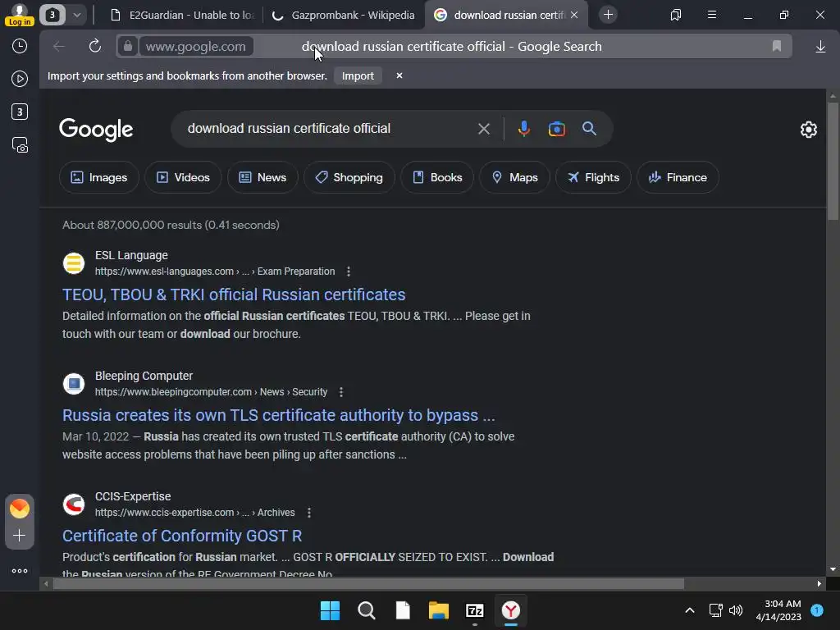Open more options for CCIS-Expertise result
This screenshot has height=630, width=840.
click(x=308, y=513)
